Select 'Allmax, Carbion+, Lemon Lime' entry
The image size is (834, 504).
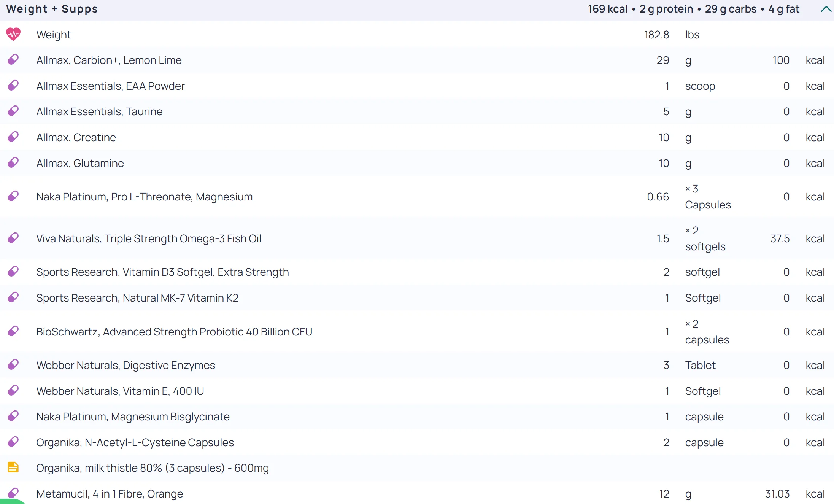[109, 60]
